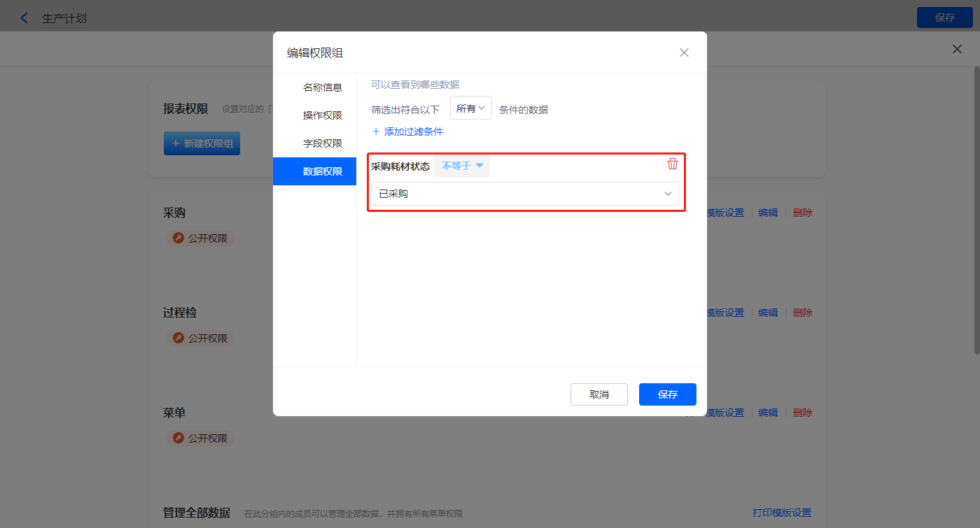
Task: Click the 保存 button in the dialog
Action: click(667, 394)
